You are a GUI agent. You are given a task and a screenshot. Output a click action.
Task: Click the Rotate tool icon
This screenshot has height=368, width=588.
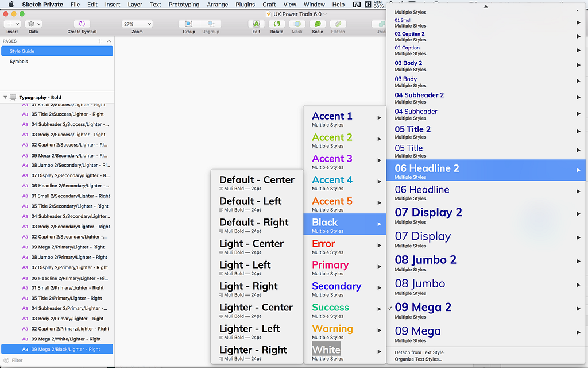pyautogui.click(x=277, y=24)
